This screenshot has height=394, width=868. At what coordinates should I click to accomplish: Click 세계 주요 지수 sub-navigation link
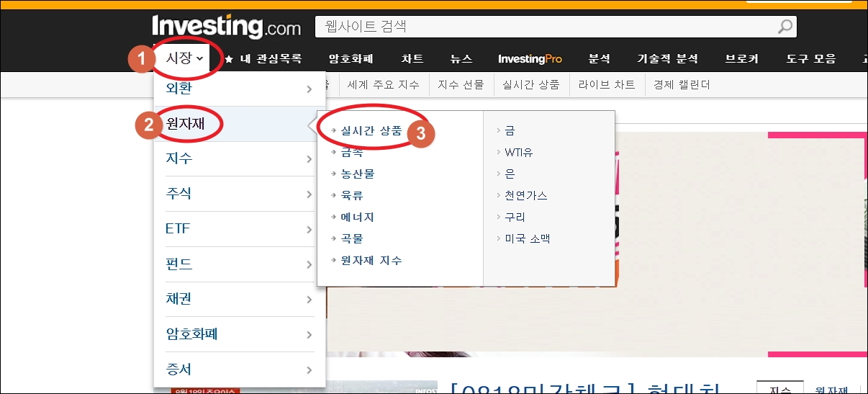(x=383, y=85)
